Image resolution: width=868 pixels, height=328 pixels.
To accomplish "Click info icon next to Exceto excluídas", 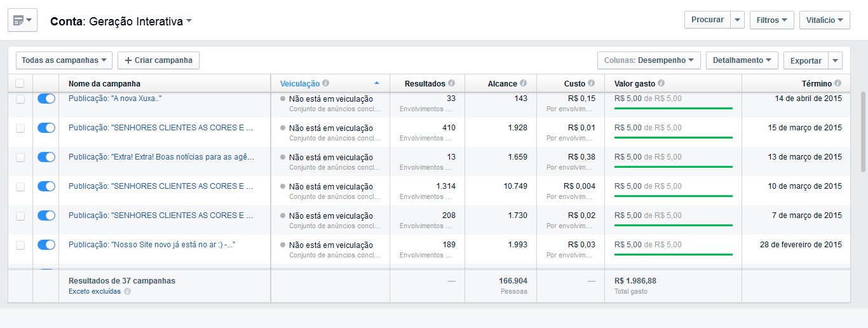I will coord(127,292).
